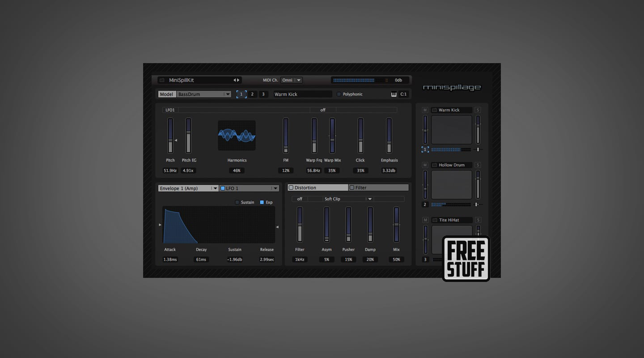
Task: Switch to drum slot 2 tab
Action: pyautogui.click(x=252, y=94)
